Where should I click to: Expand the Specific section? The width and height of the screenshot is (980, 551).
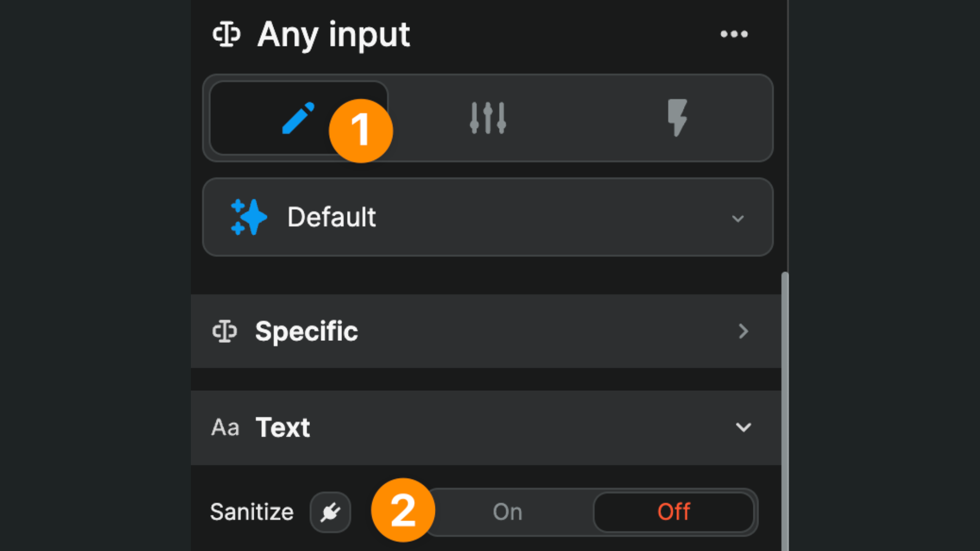coord(743,331)
